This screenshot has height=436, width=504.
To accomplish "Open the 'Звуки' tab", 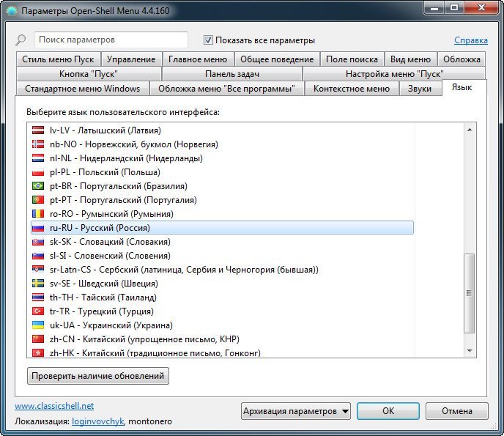I will coord(420,89).
